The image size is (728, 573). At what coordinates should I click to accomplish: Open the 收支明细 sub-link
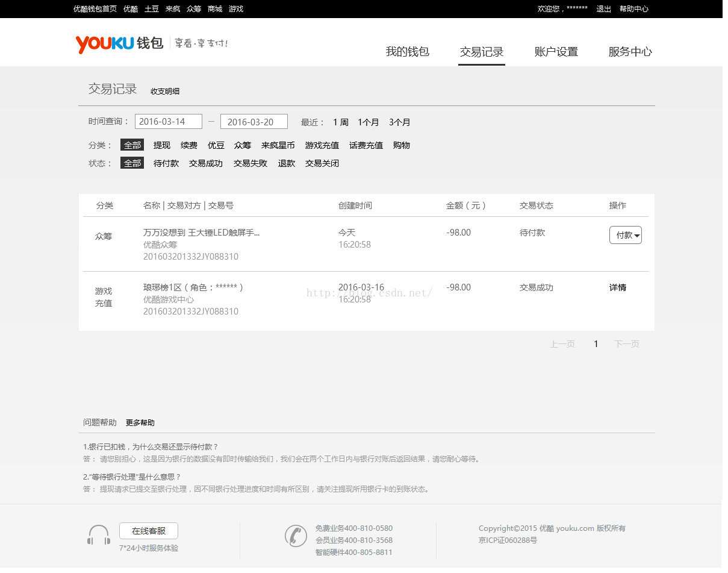click(165, 92)
